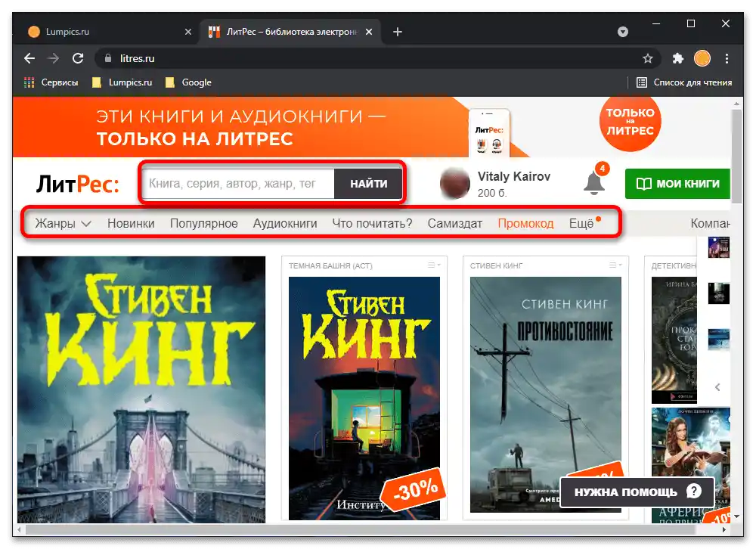Bookmark this page with the star icon
756x549 pixels.
[x=648, y=58]
